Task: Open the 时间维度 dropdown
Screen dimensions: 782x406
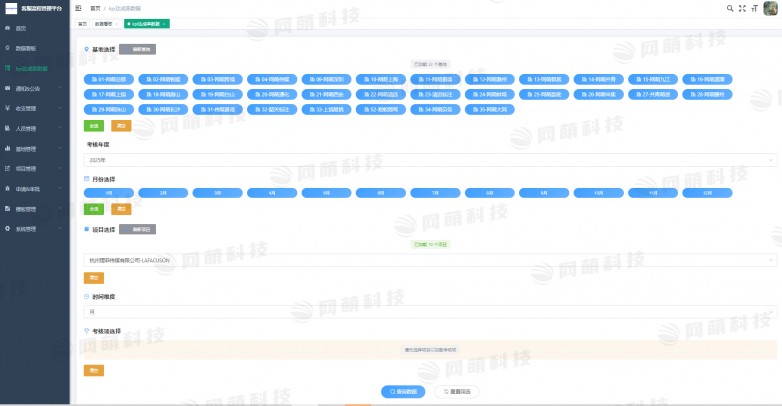Action: [x=430, y=312]
